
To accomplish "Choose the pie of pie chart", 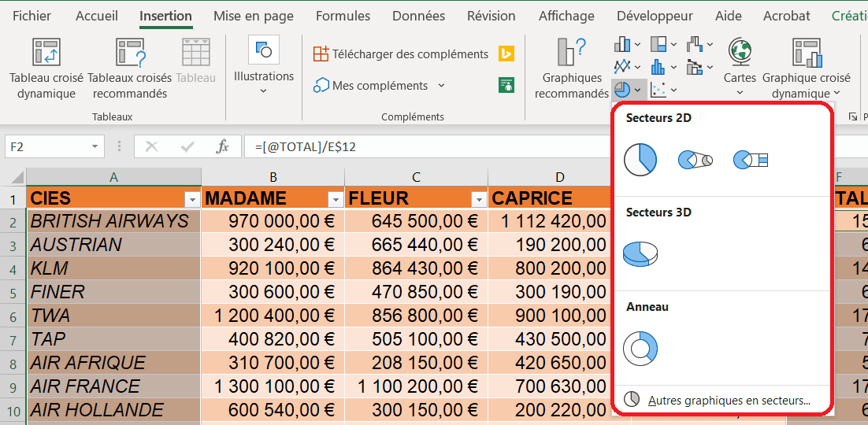I will pyautogui.click(x=696, y=159).
